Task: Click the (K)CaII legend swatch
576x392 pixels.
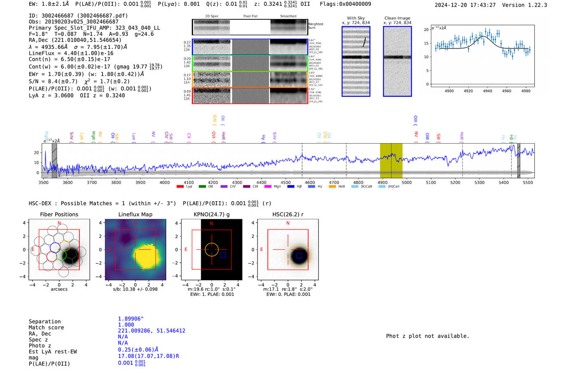Action: coord(355,186)
